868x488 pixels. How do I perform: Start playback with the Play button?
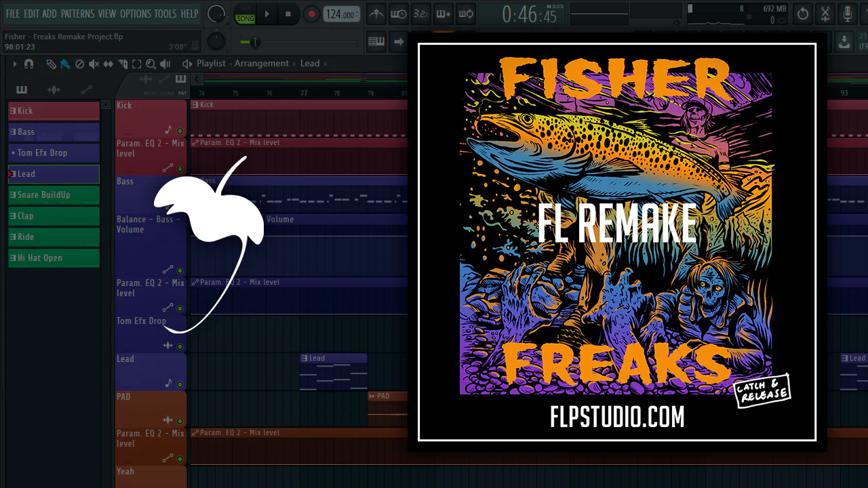(x=267, y=14)
